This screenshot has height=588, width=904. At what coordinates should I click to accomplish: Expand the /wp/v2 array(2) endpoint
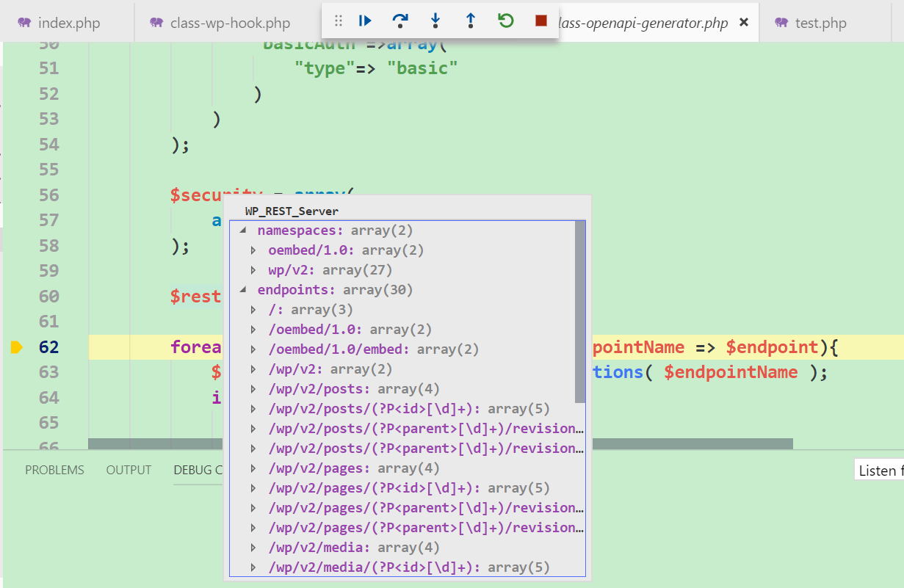click(x=254, y=369)
